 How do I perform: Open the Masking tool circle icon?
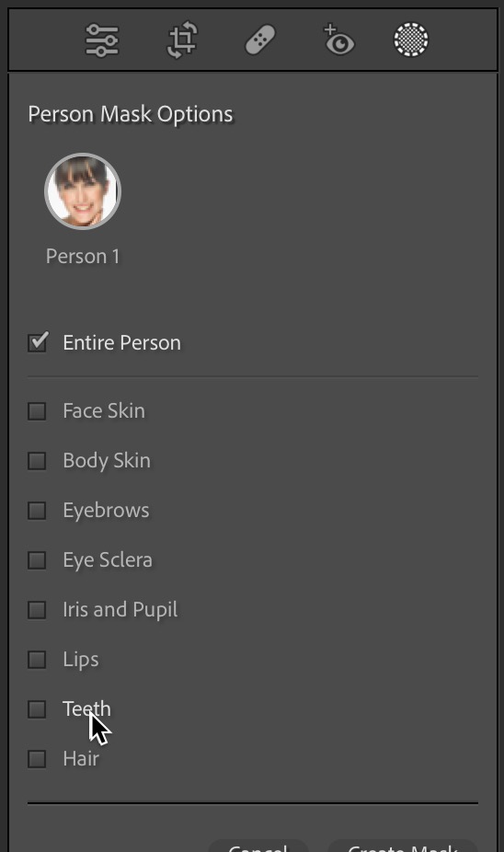tap(411, 40)
